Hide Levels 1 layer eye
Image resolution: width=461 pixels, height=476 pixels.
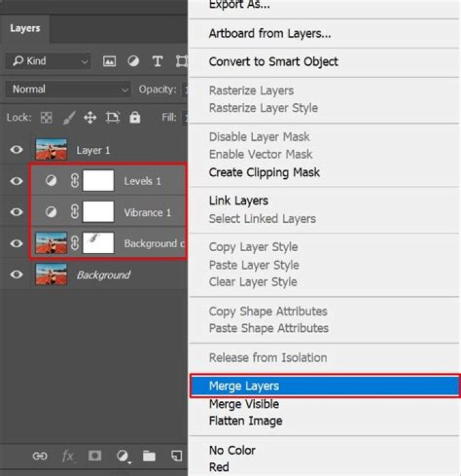[17, 181]
